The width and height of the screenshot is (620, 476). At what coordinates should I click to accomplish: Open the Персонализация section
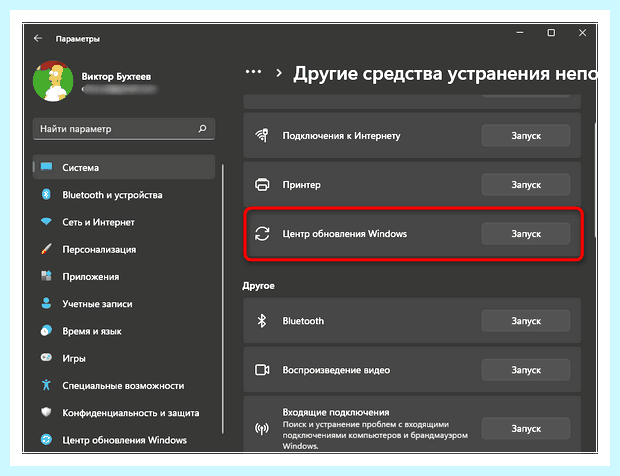pyautogui.click(x=124, y=249)
